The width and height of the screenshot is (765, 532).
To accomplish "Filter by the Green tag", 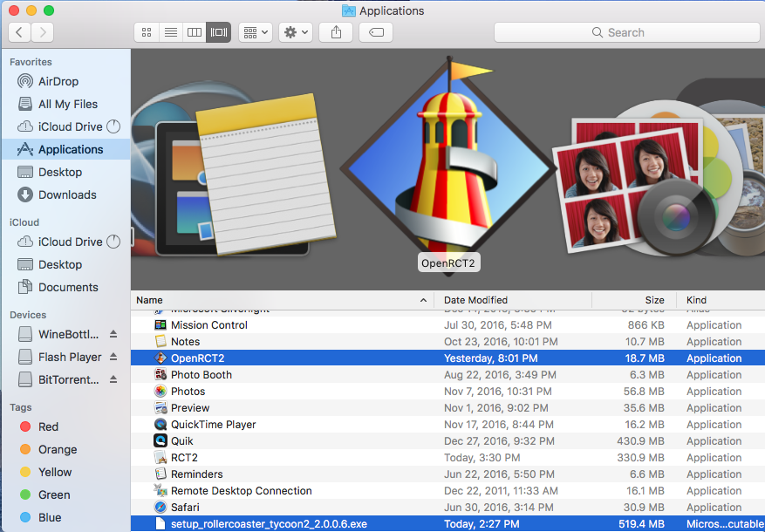I will [x=66, y=494].
